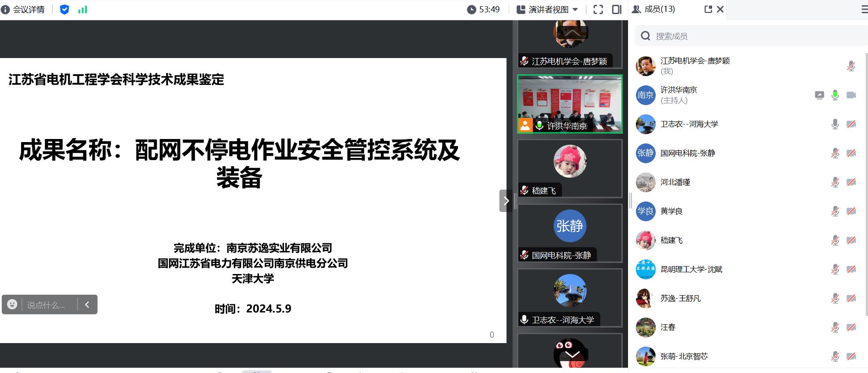This screenshot has width=868, height=373.
Task: Toggle 卫志农--河海大学 microphone in list
Action: click(835, 124)
